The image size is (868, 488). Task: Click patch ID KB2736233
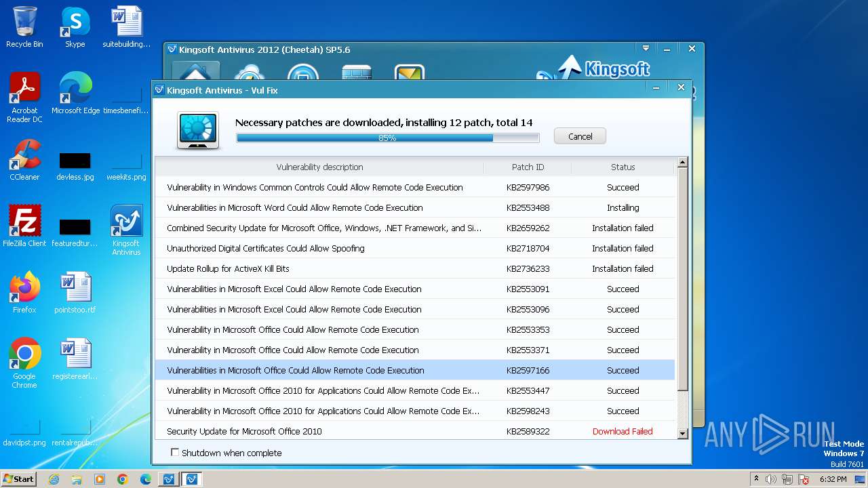[x=528, y=268]
